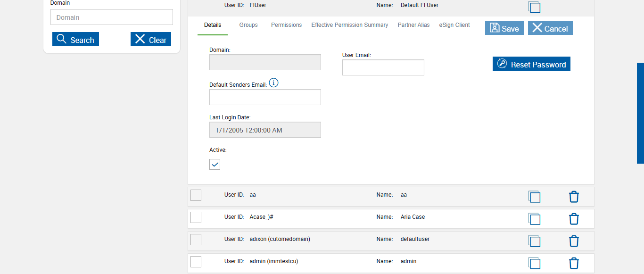Open the Effective Permission Summary tab
The image size is (644, 274).
(x=350, y=25)
